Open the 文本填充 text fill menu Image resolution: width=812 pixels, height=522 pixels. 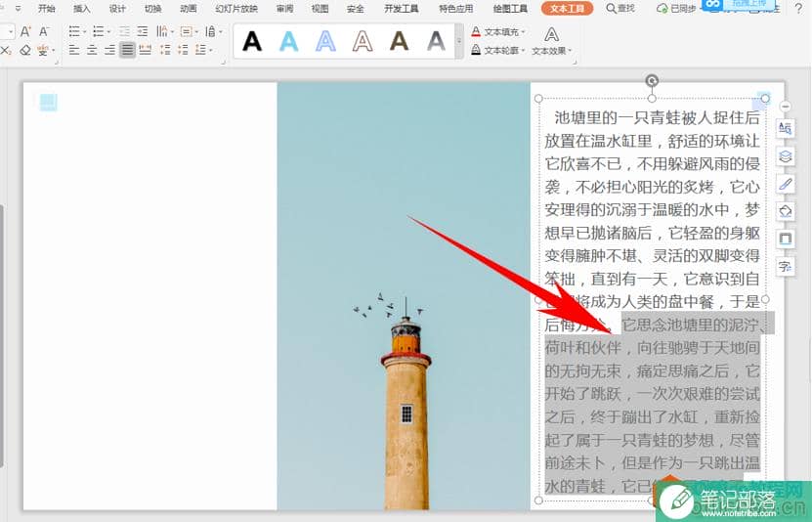[498, 32]
